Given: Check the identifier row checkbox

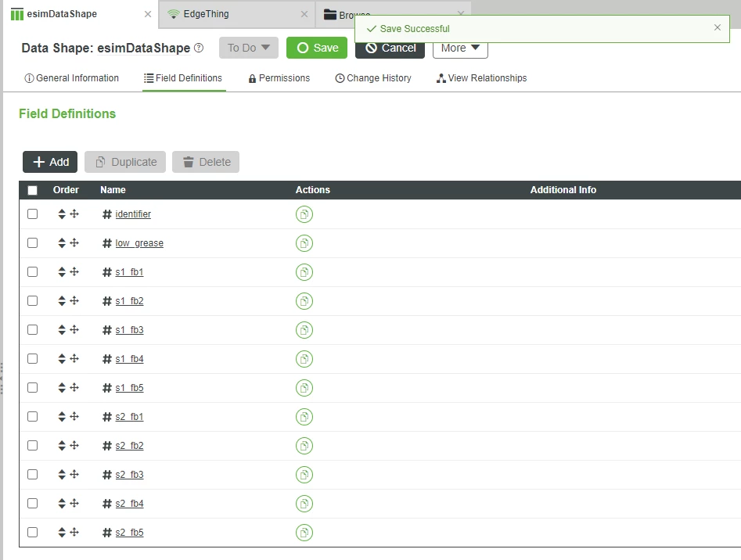Looking at the screenshot, I should tap(33, 214).
